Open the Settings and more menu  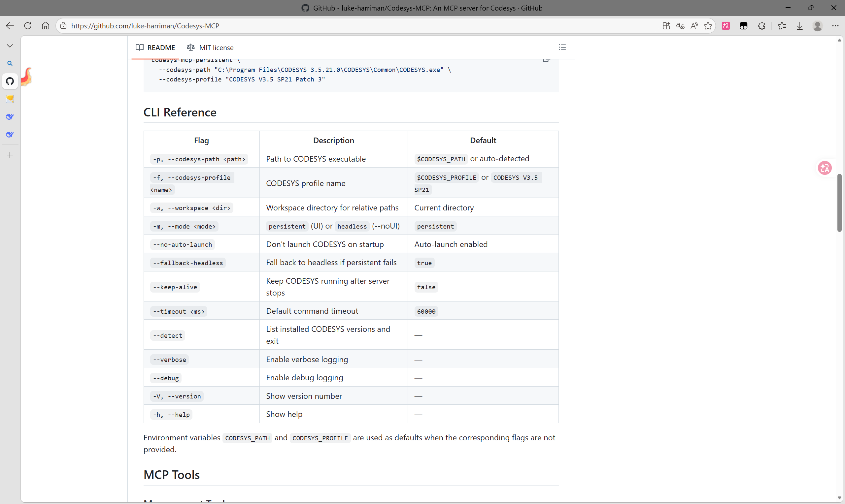click(835, 26)
